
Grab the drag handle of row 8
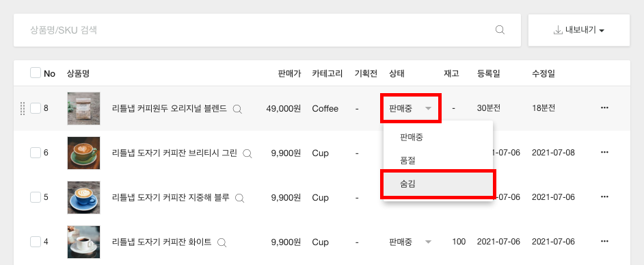[23, 108]
